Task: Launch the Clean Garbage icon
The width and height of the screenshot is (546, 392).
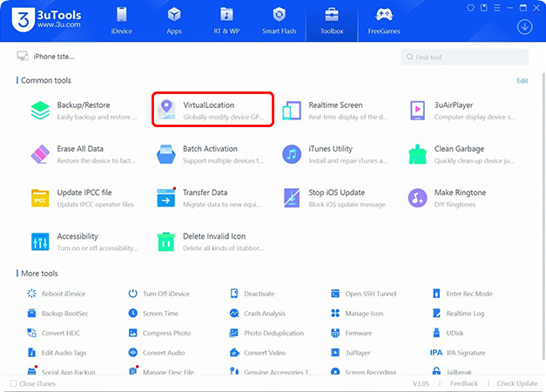Action: [x=417, y=154]
